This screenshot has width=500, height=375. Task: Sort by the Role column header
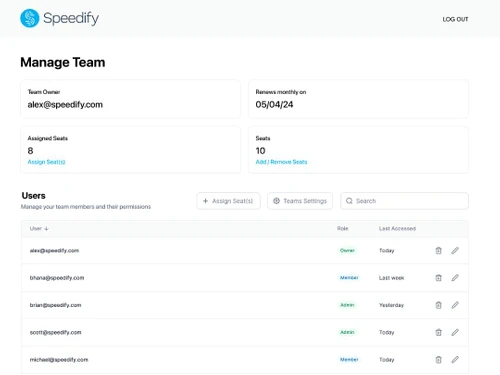(x=342, y=229)
